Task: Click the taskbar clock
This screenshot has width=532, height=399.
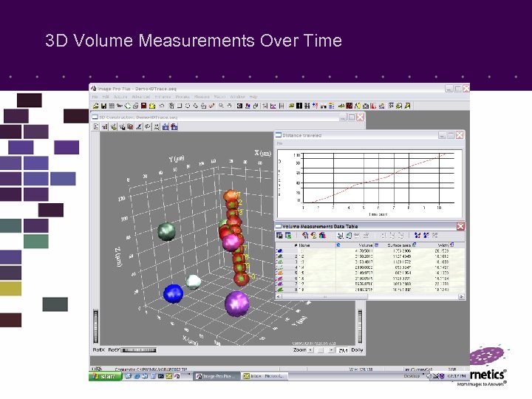Action: point(456,376)
